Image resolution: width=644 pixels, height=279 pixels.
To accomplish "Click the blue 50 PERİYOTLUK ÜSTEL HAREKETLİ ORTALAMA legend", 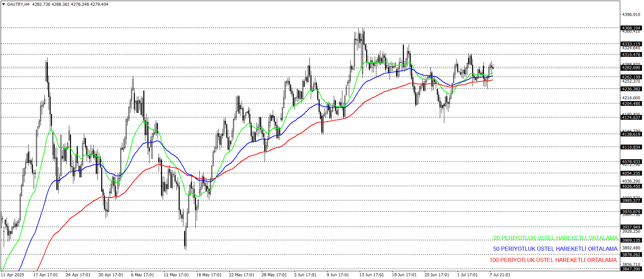I will click(555, 249).
